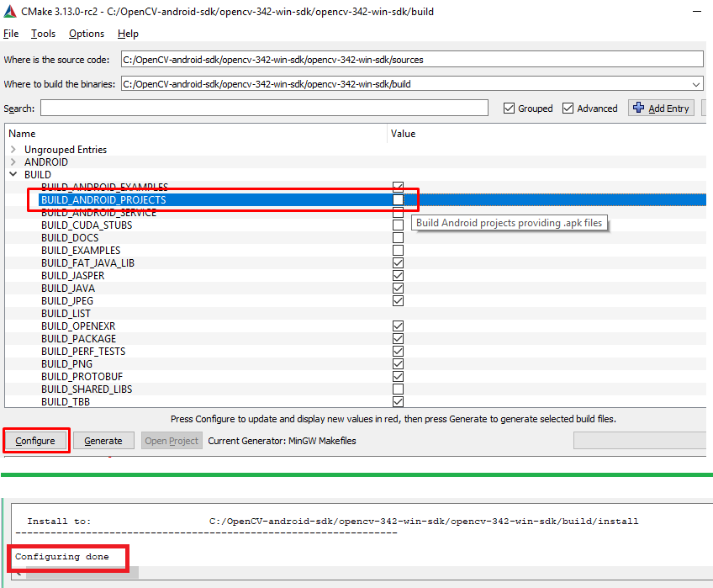The height and width of the screenshot is (588, 713).
Task: Open the Options menu
Action: click(87, 34)
